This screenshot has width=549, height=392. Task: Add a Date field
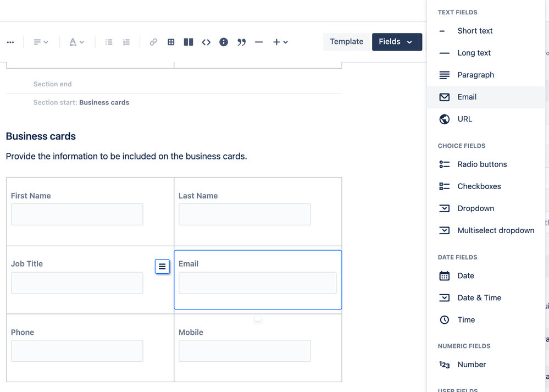click(x=486, y=275)
